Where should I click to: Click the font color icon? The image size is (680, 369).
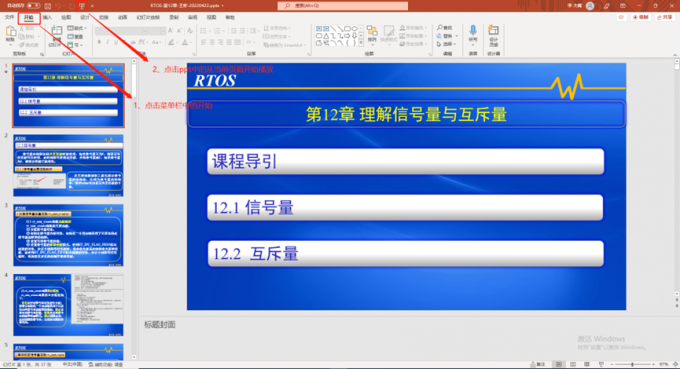coord(186,42)
